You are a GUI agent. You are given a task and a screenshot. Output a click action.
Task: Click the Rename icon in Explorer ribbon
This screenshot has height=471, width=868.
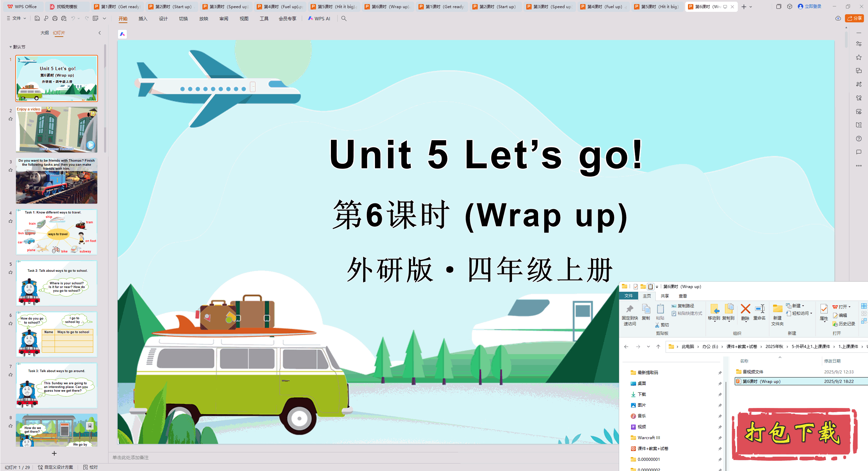tap(759, 309)
